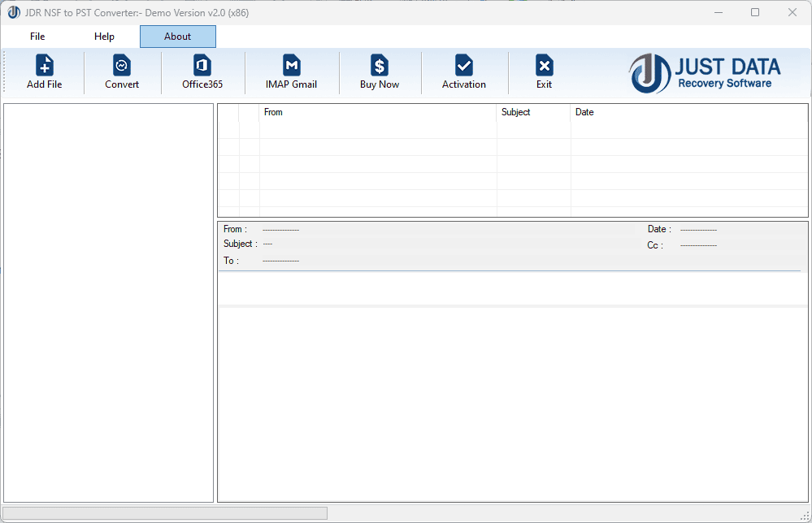Open the Help menu
Viewport: 812px width, 523px height.
104,36
